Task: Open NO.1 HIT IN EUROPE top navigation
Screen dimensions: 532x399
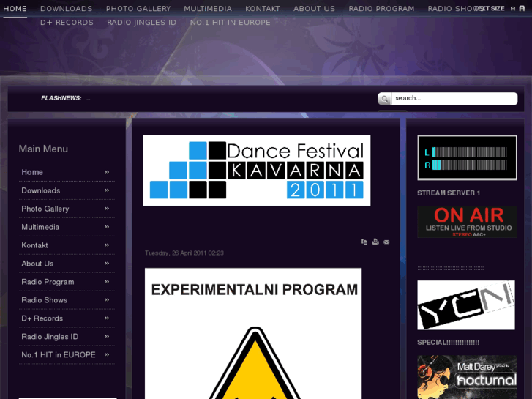Action: (230, 23)
